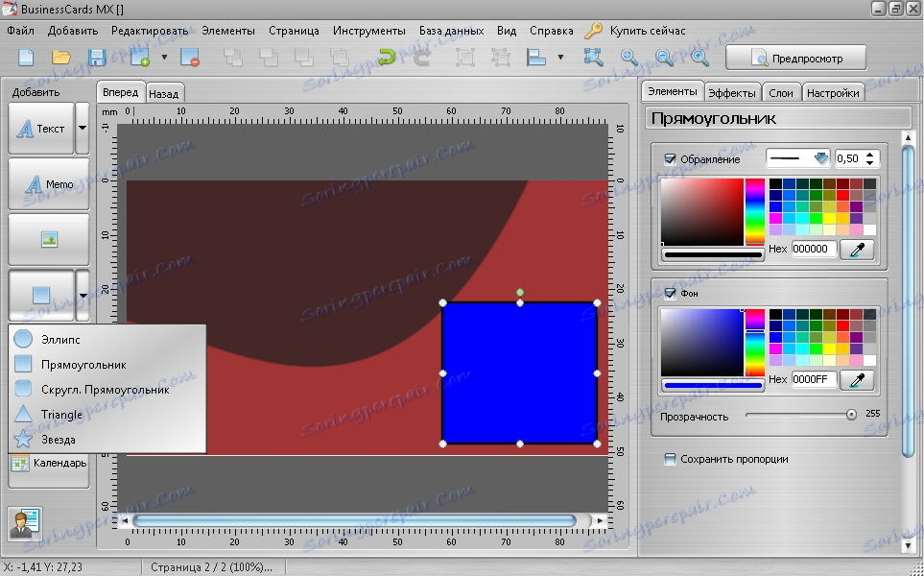Choose Эллипс from the shapes list

pos(60,340)
